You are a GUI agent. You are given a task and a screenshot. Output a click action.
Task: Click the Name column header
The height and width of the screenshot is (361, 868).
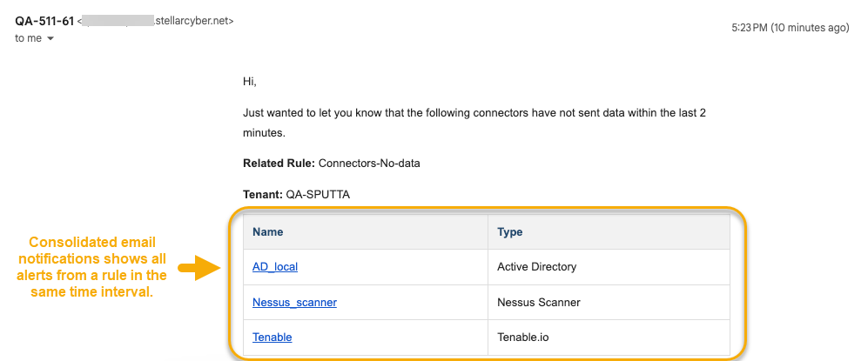click(267, 232)
